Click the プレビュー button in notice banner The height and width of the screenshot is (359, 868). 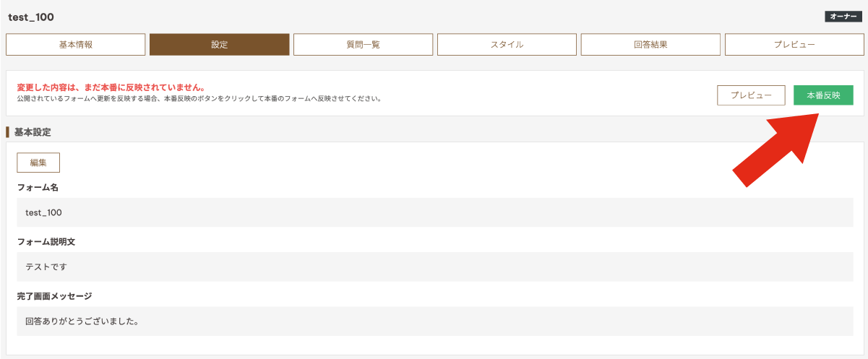pos(751,95)
